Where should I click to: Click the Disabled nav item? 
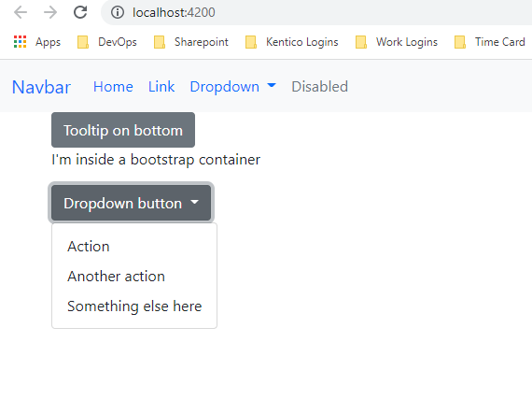click(x=319, y=87)
